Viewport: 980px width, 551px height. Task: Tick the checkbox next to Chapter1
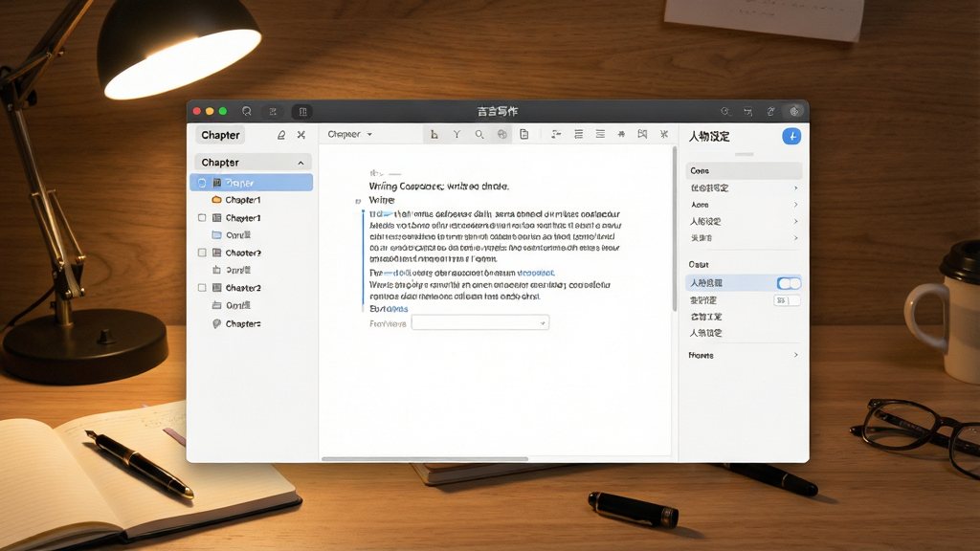pyautogui.click(x=202, y=218)
